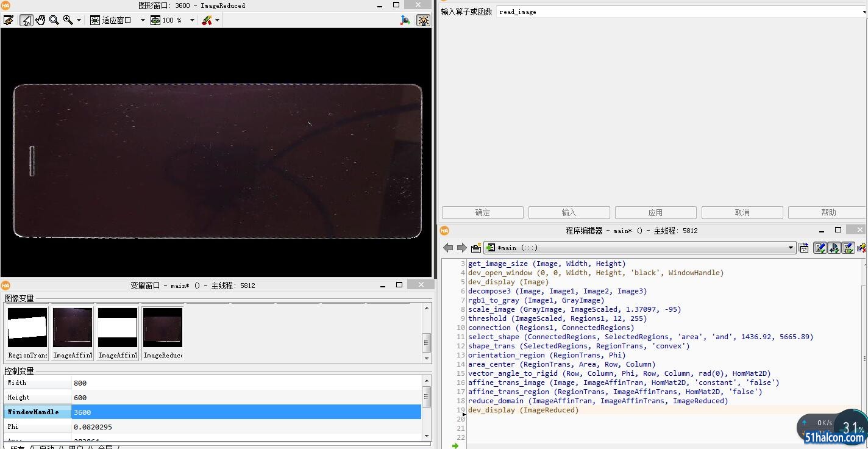Toggle the arrows checkmark editor icon
The width and height of the screenshot is (868, 449).
[834, 248]
